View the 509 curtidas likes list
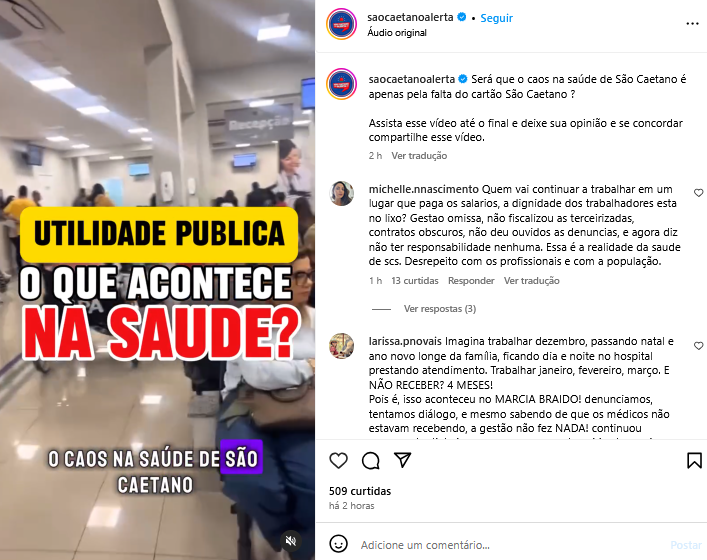The width and height of the screenshot is (707, 560). (360, 491)
